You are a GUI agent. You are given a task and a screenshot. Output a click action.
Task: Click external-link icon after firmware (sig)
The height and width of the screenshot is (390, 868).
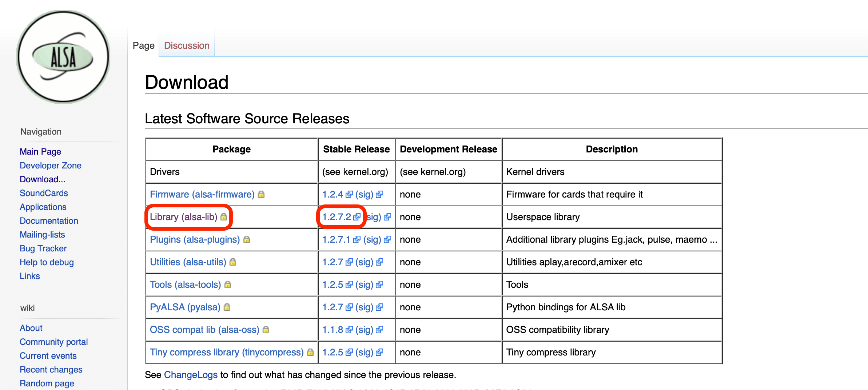379,195
